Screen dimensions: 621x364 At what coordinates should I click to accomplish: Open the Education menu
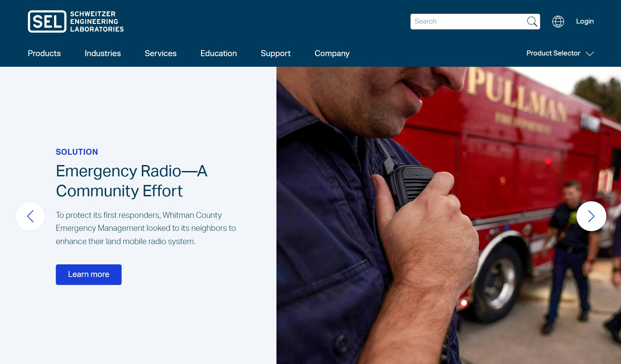tap(219, 53)
